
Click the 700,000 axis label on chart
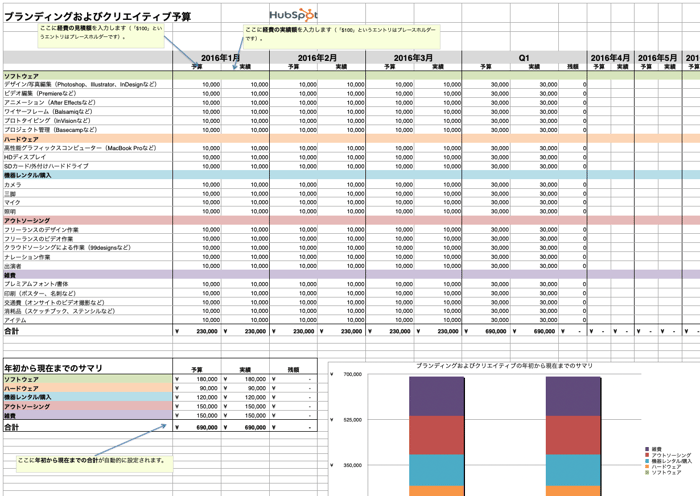pos(352,375)
